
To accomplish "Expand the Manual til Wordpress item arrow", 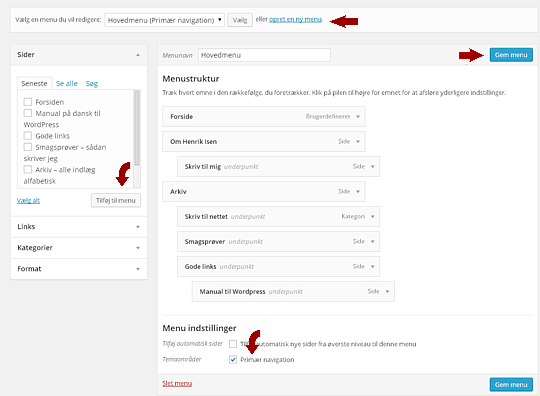I will click(x=387, y=292).
